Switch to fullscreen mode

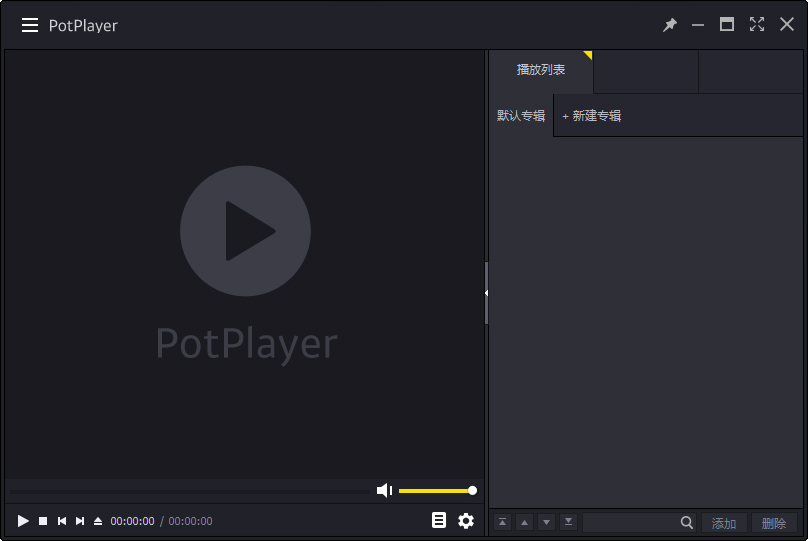(x=756, y=24)
